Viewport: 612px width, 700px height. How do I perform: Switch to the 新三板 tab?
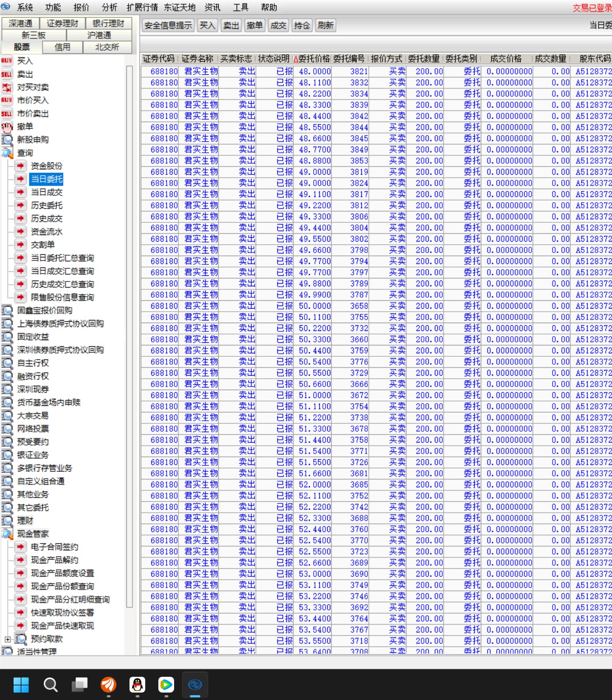[34, 35]
